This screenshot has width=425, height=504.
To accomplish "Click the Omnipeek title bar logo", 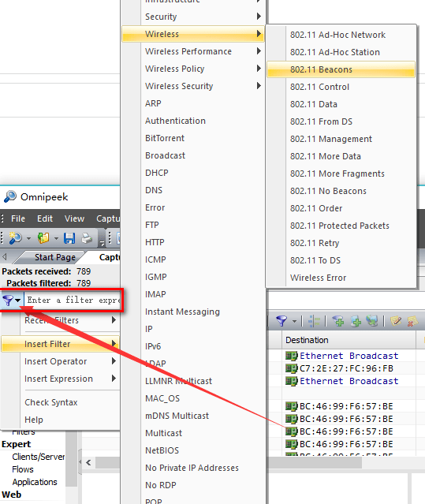I will point(10,196).
